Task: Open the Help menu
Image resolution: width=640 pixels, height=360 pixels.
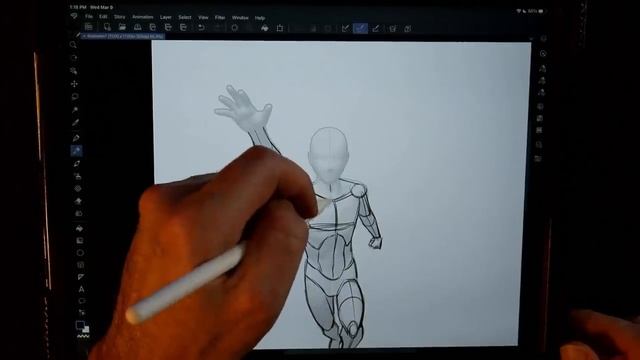Action: tap(260, 18)
